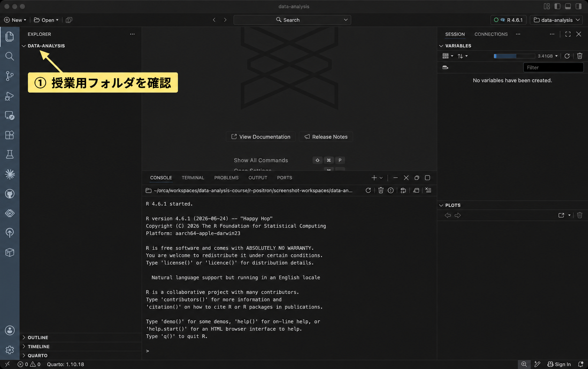The image size is (588, 369).
Task: Switch to the OUTPUT tab
Action: tap(258, 178)
